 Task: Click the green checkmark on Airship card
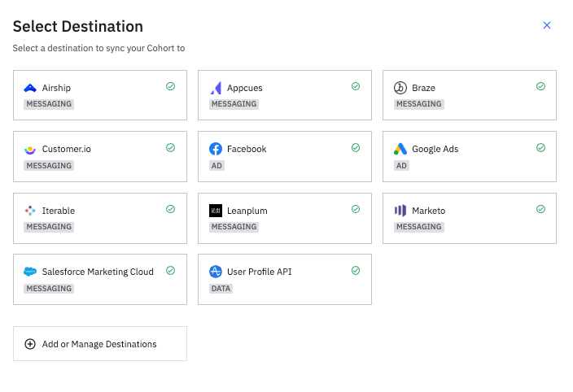[171, 86]
